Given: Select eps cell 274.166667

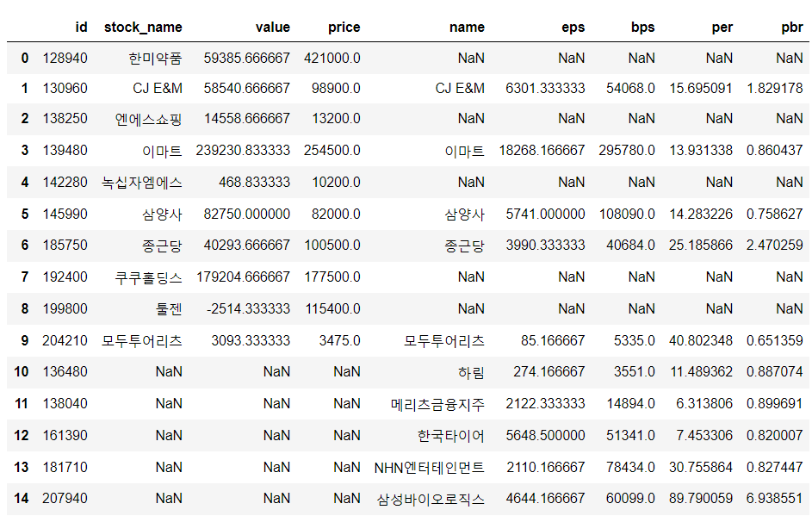Looking at the screenshot, I should (549, 372).
